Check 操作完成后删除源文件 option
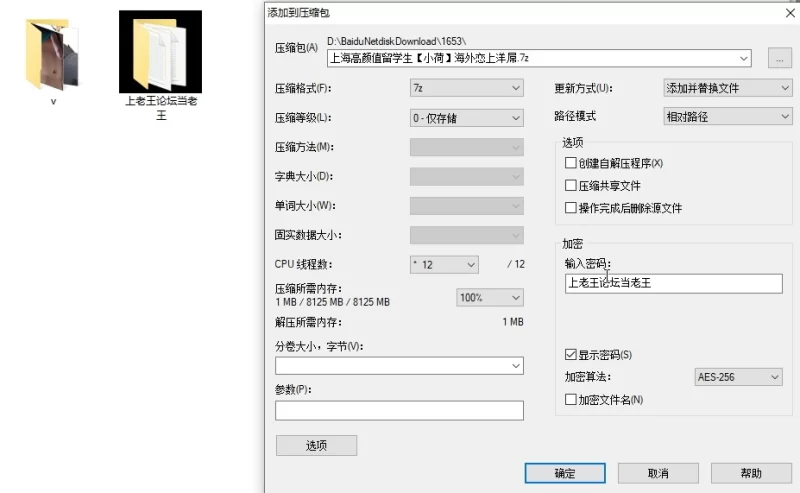800x493 pixels. pyautogui.click(x=571, y=208)
